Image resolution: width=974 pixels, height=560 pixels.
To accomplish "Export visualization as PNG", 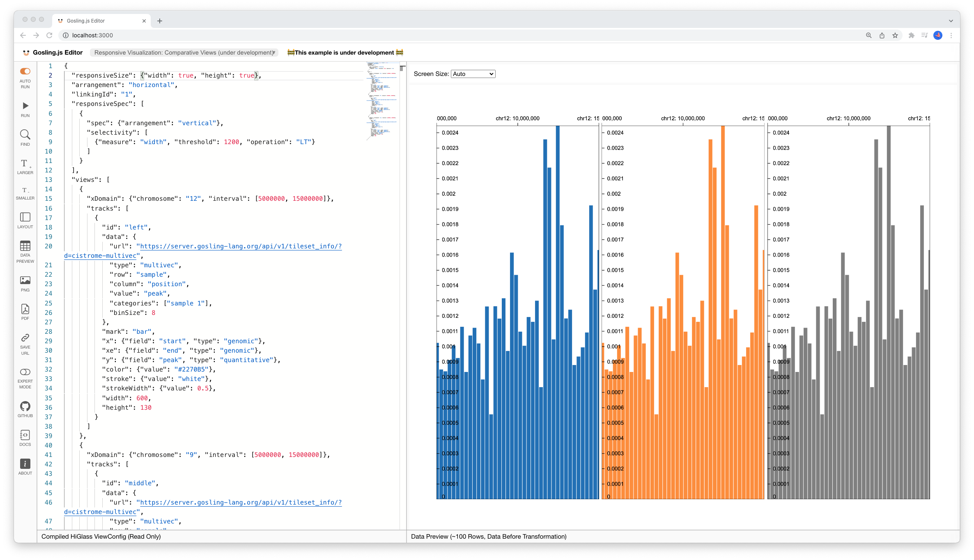I will (25, 280).
